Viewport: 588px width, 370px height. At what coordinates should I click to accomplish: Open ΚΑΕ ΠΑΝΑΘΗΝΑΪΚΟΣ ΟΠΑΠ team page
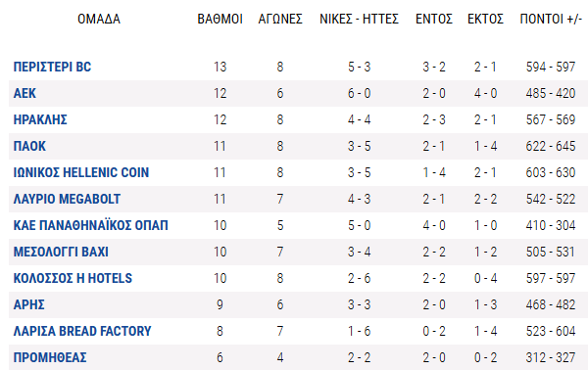pyautogui.click(x=91, y=225)
